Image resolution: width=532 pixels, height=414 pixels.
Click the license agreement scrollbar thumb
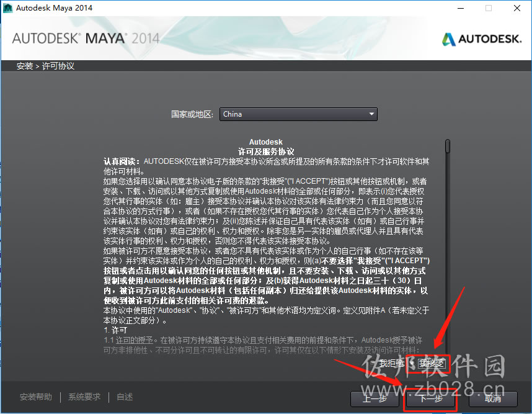pyautogui.click(x=448, y=146)
